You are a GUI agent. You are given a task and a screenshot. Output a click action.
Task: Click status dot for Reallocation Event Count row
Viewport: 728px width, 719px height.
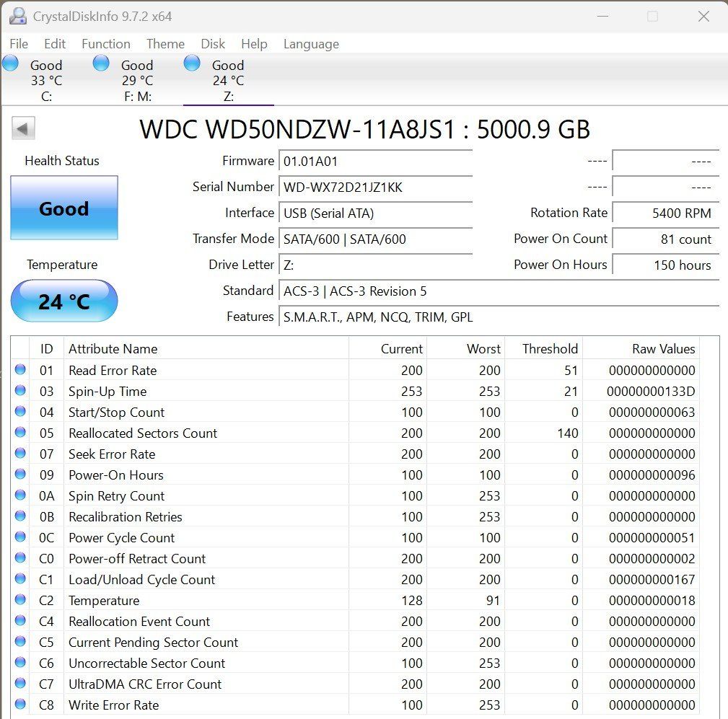pyautogui.click(x=20, y=620)
